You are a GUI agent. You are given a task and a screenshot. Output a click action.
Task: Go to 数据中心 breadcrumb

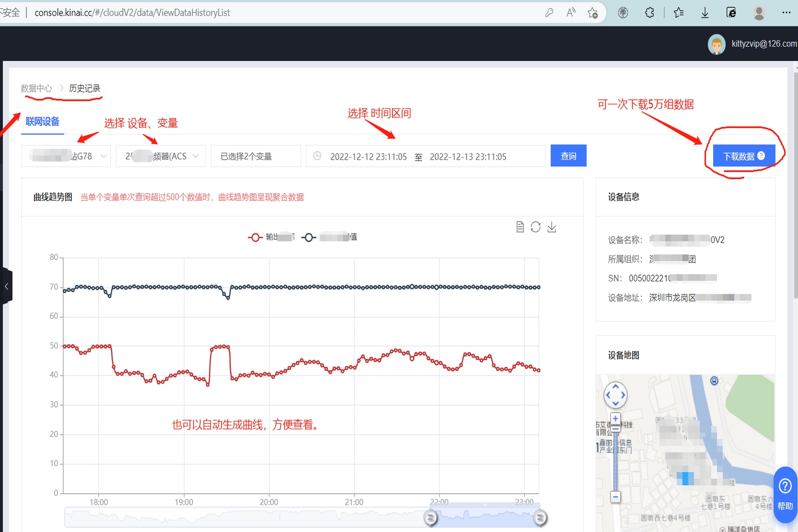[x=36, y=88]
